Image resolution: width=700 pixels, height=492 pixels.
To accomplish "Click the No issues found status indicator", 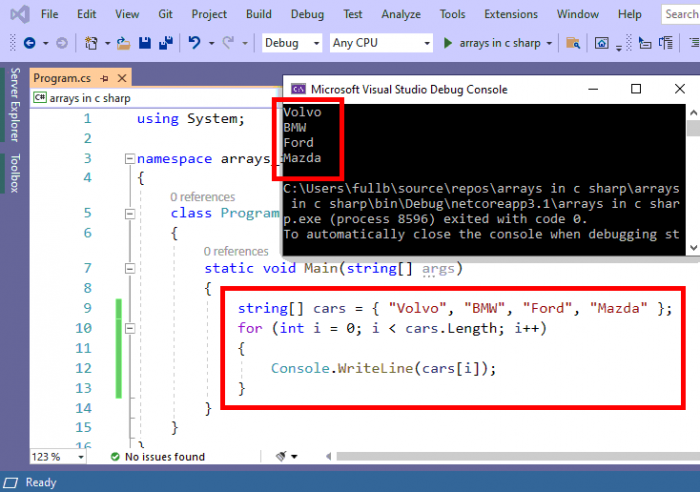I will pos(164,457).
